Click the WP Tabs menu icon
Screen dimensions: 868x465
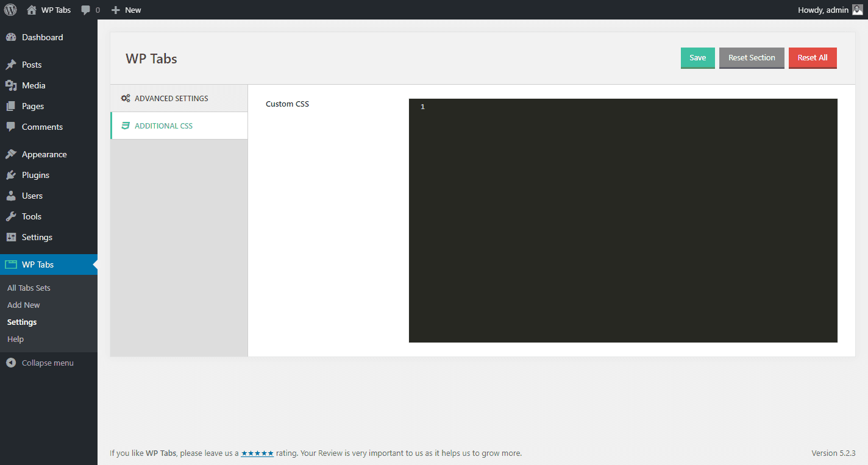[x=11, y=264]
